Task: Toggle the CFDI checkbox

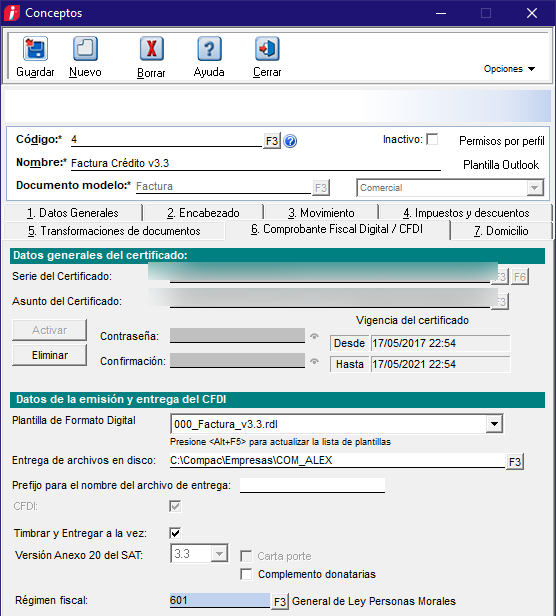Action: [x=175, y=506]
